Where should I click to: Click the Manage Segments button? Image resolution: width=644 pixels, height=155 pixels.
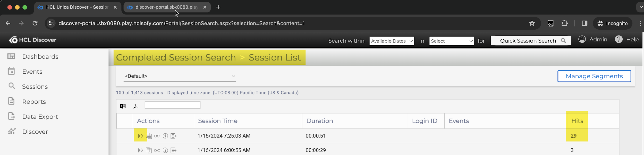(x=594, y=76)
